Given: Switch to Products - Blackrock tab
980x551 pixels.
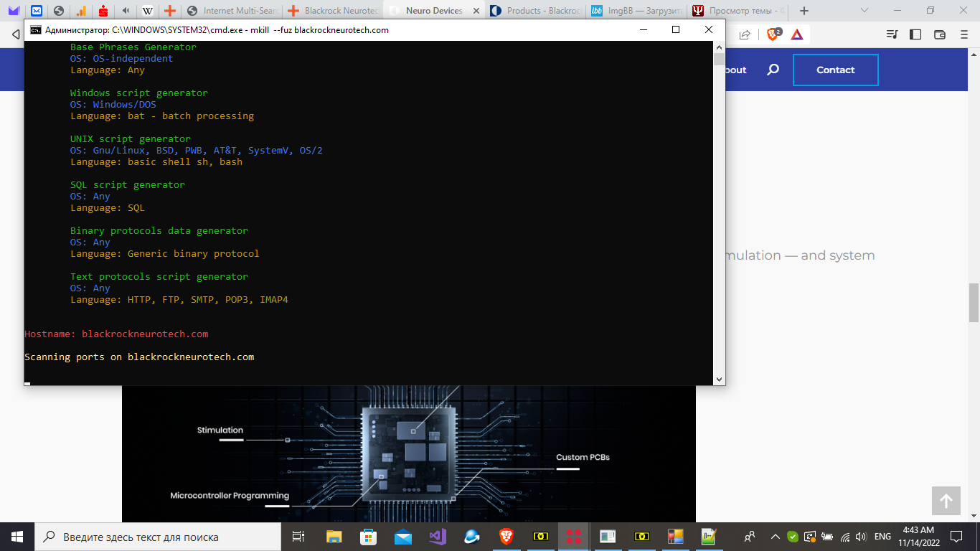Looking at the screenshot, I should tap(535, 11).
